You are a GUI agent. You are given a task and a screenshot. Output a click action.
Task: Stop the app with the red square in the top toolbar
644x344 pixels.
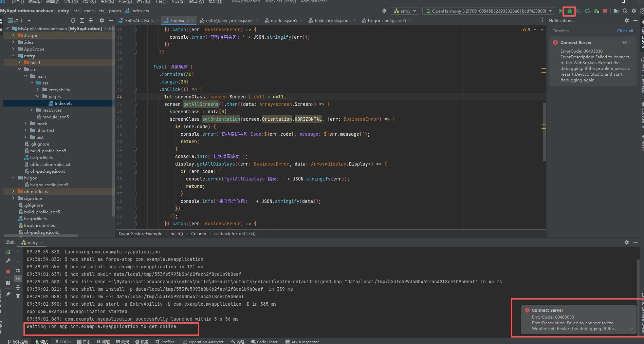point(605,11)
